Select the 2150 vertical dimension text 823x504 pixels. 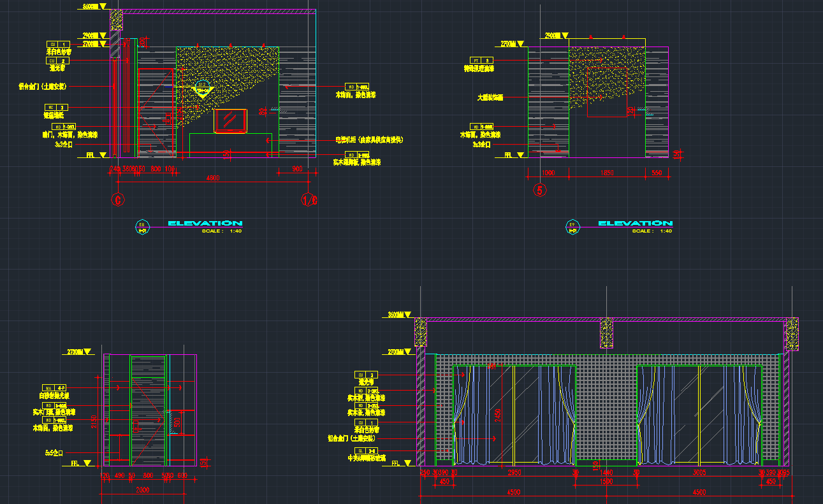click(x=94, y=421)
